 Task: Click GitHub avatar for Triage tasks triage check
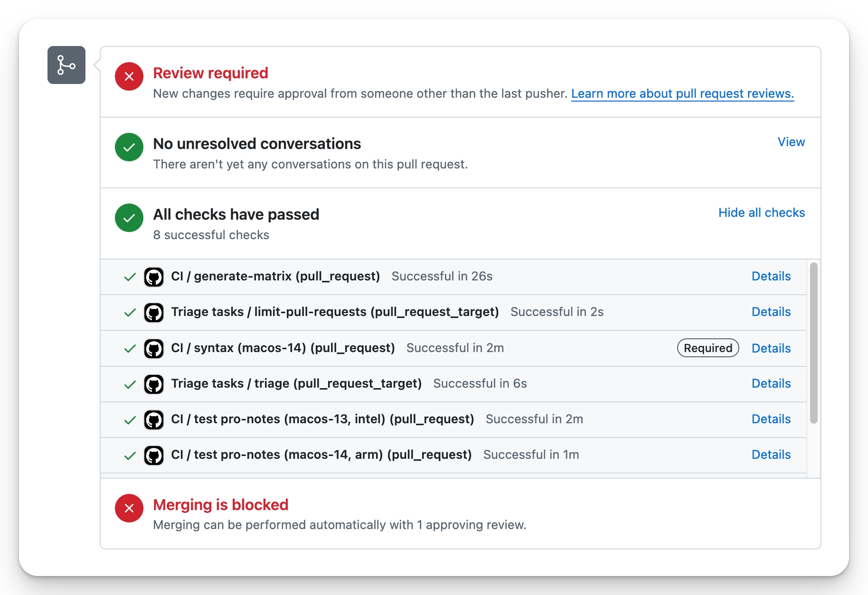coord(154,384)
